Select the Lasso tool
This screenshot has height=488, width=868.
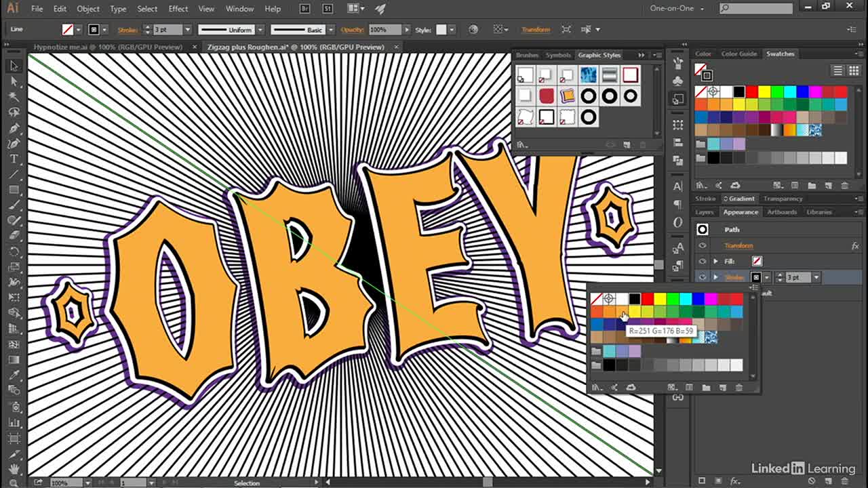click(x=14, y=113)
